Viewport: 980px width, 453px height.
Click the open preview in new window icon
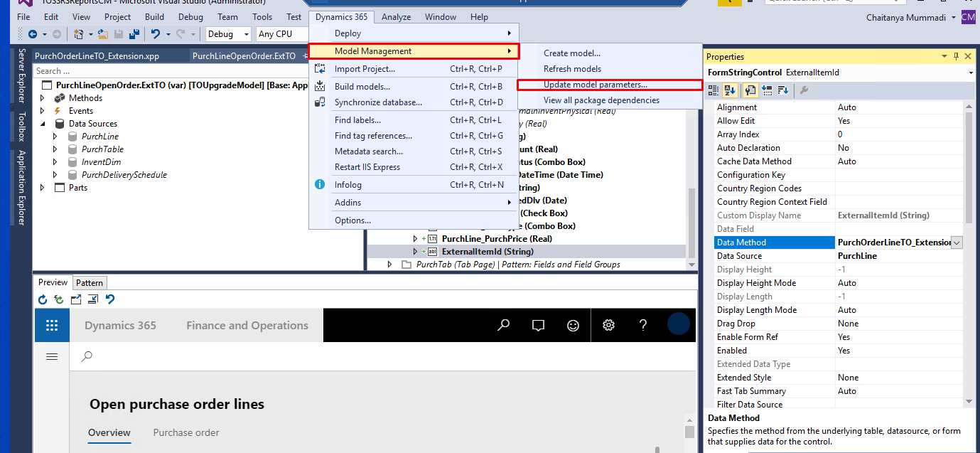click(76, 299)
